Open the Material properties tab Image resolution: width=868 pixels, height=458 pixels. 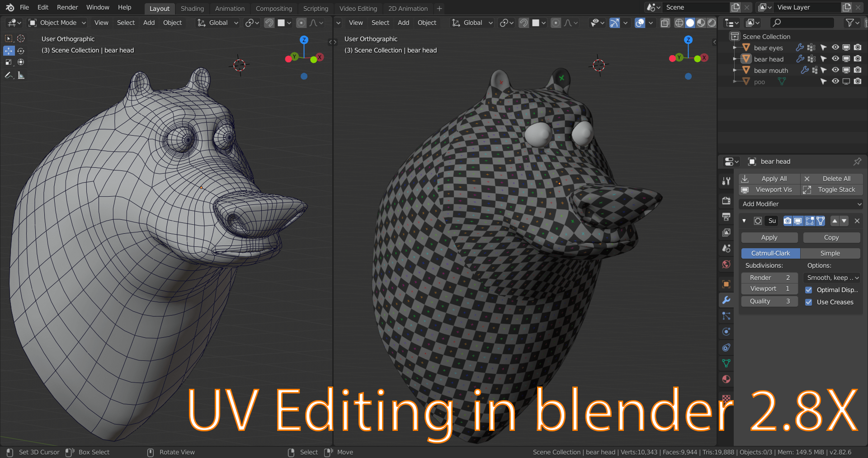726,379
